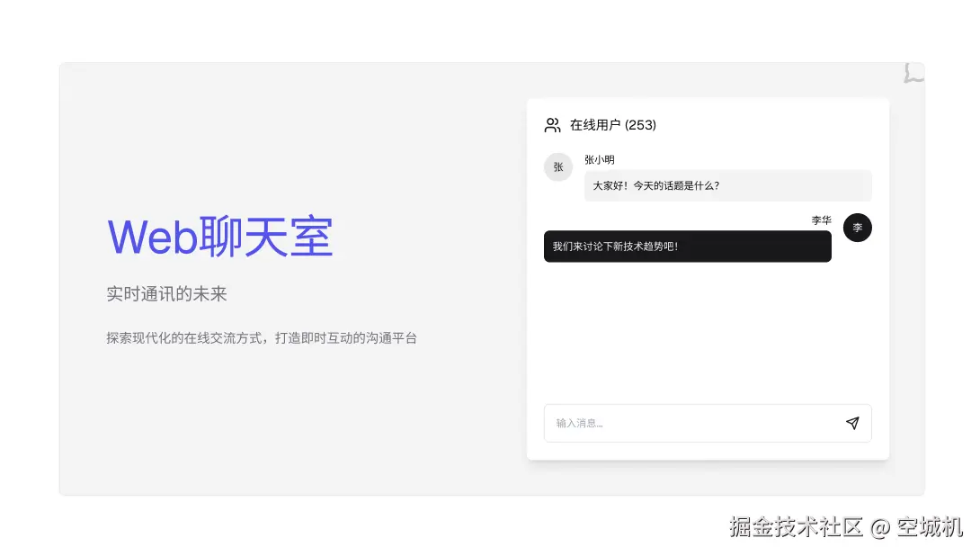Click the username label 张小明

[600, 159]
